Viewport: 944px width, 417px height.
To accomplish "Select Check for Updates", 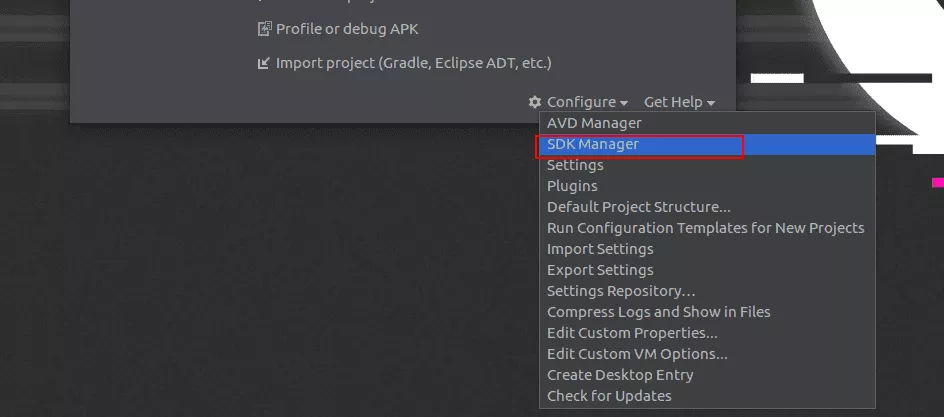I will click(609, 396).
